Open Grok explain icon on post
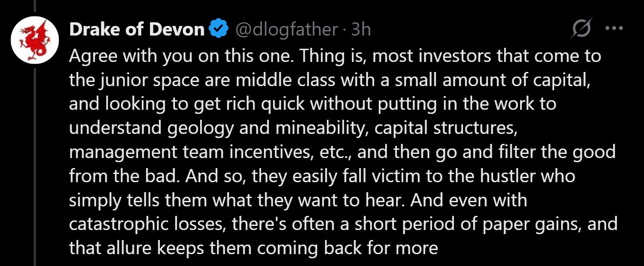This screenshot has height=266, width=644. pos(582,29)
